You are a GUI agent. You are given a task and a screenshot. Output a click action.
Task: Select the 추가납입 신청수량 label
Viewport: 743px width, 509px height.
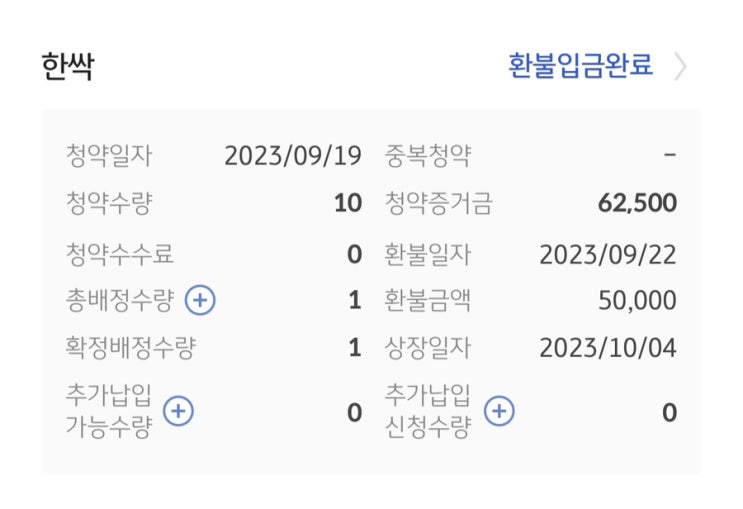click(x=427, y=411)
